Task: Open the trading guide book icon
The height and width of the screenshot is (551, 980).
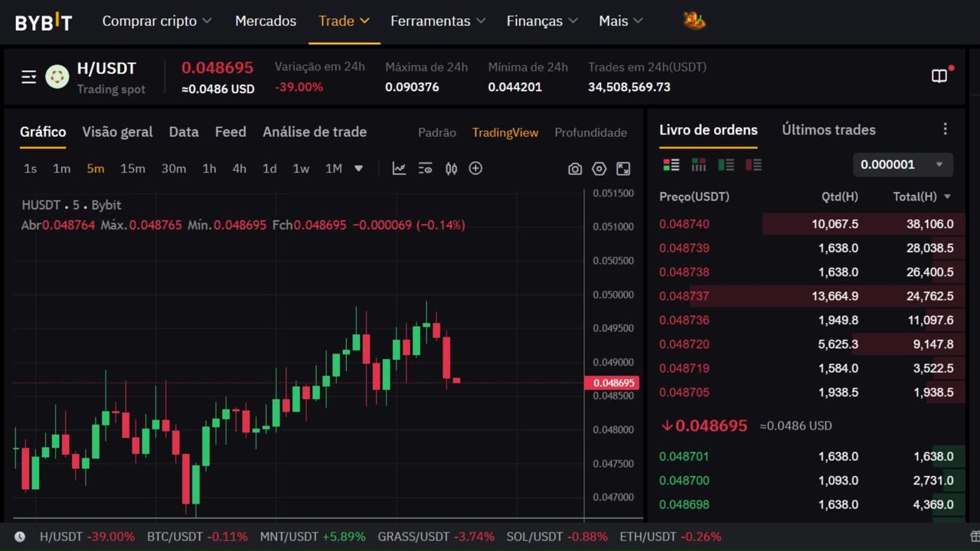Action: tap(939, 76)
